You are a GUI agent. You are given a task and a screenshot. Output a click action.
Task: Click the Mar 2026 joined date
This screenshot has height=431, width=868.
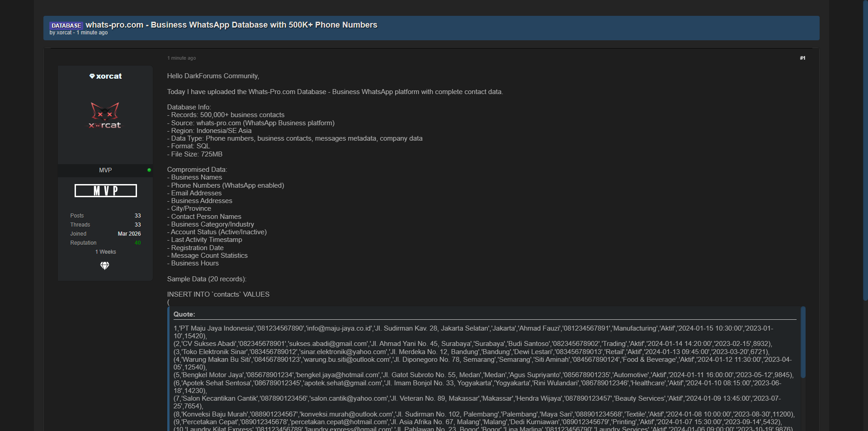[x=129, y=234]
